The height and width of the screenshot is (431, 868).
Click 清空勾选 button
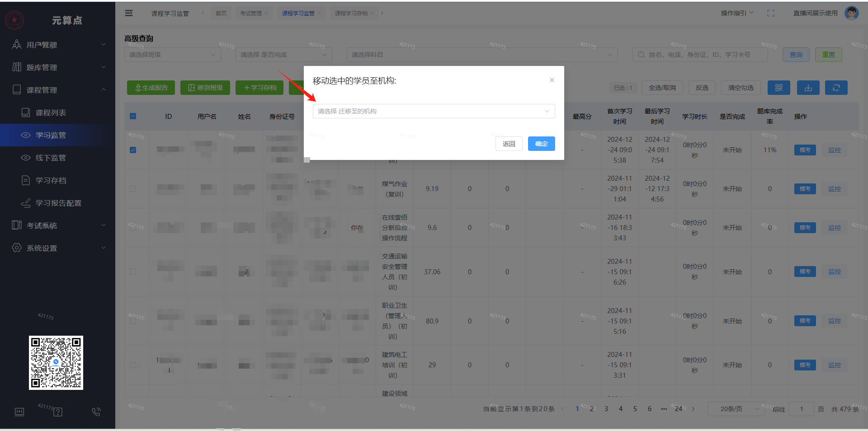tap(741, 88)
